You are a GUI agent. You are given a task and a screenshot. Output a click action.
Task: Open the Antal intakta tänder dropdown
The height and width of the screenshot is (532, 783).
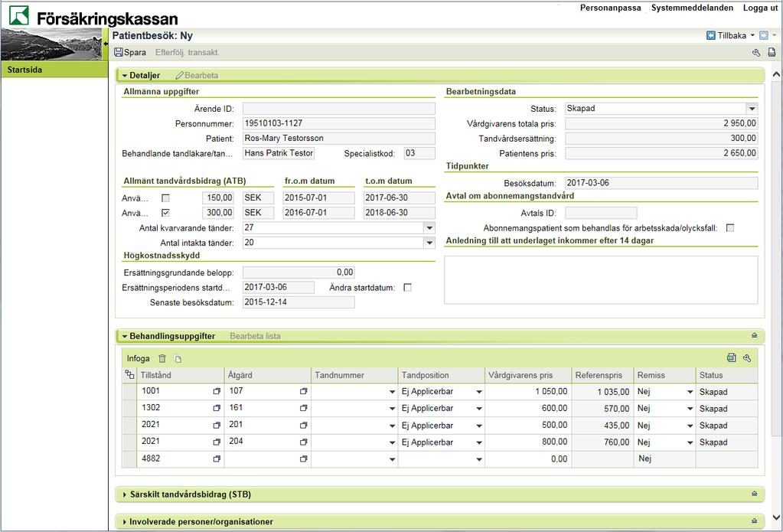tap(429, 243)
